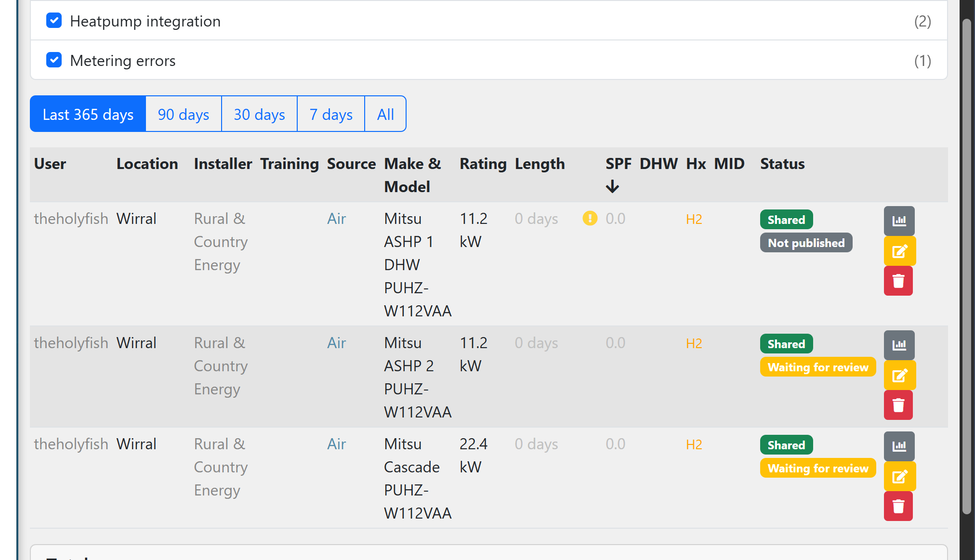The height and width of the screenshot is (560, 975).
Task: Uncheck the Metering errors checkbox
Action: click(54, 60)
